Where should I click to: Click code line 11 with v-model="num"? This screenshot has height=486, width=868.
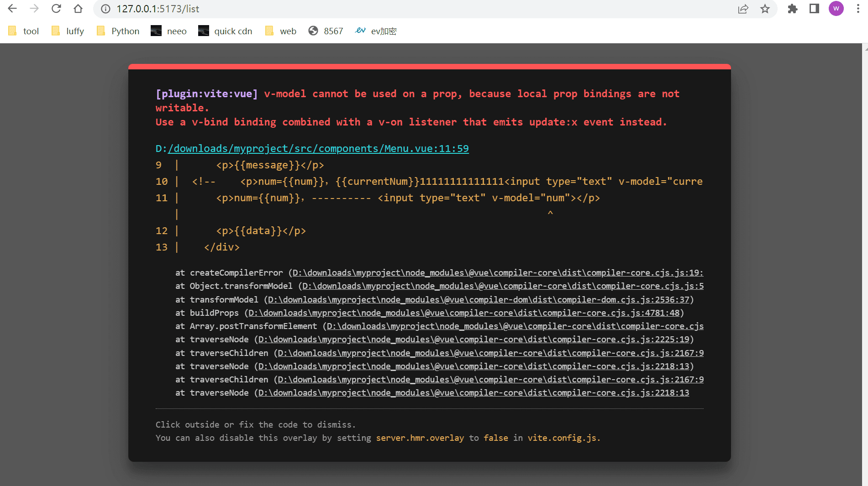click(408, 198)
